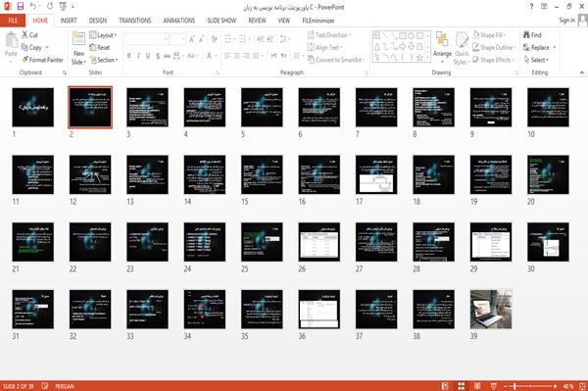Switch to the SLIDE SHOW tab
Viewport: 588px width, 391px height.
coord(221,21)
